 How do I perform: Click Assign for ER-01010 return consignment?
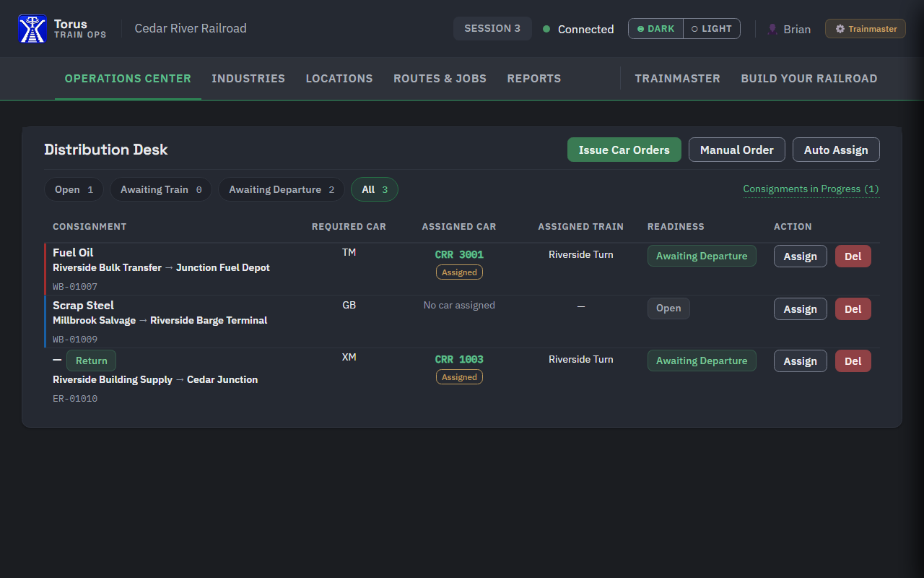pos(801,361)
